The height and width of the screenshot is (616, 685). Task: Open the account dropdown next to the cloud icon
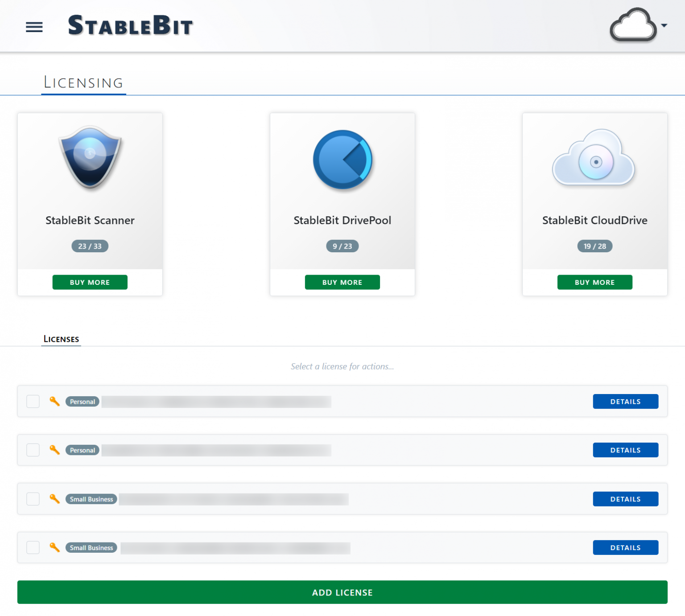point(665,25)
